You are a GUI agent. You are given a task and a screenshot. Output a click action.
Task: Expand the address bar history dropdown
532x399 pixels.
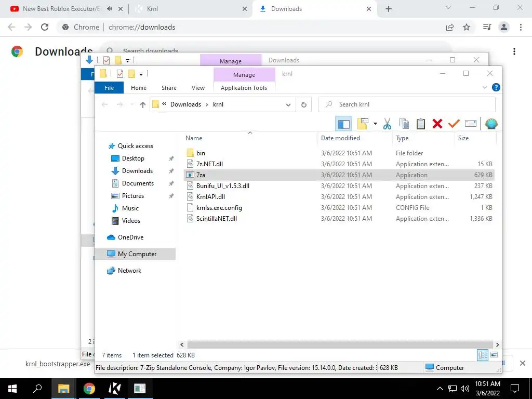coord(288,105)
